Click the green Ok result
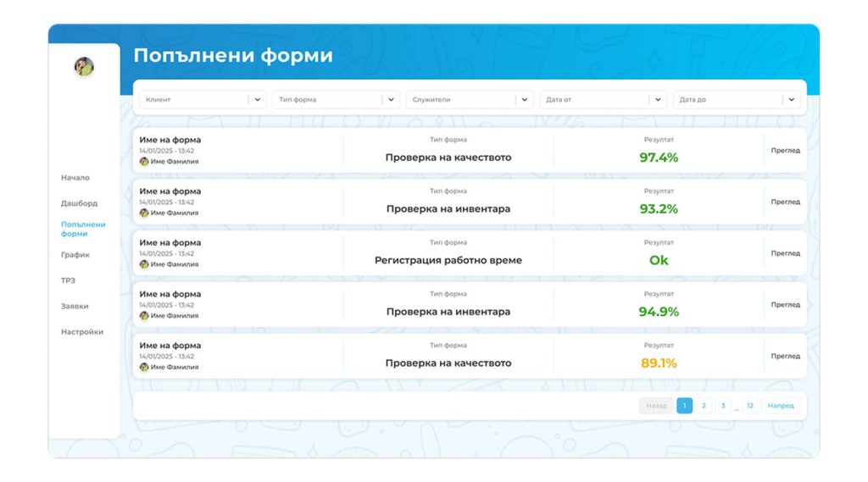This screenshot has width=868, height=482. click(659, 261)
